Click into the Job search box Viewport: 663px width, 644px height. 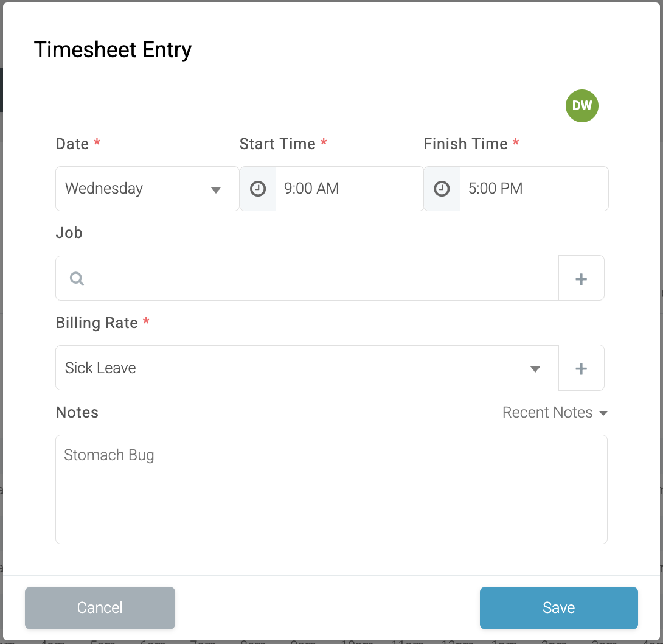click(307, 278)
